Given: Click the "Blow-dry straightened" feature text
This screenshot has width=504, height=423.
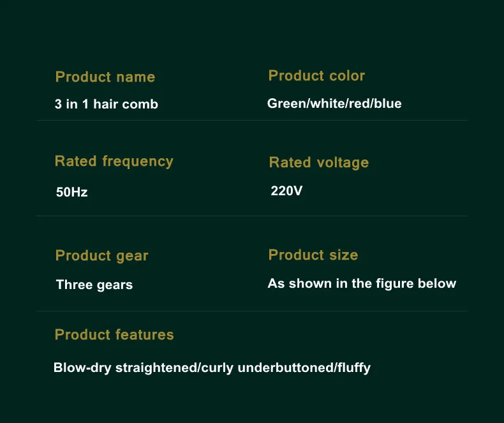Looking at the screenshot, I should pyautogui.click(x=126, y=367).
